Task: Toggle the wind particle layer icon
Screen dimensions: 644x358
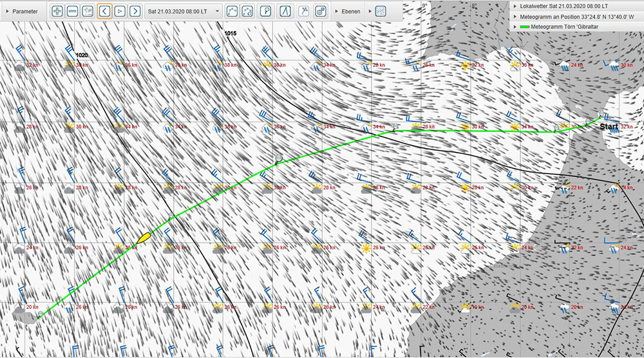Action: click(381, 11)
